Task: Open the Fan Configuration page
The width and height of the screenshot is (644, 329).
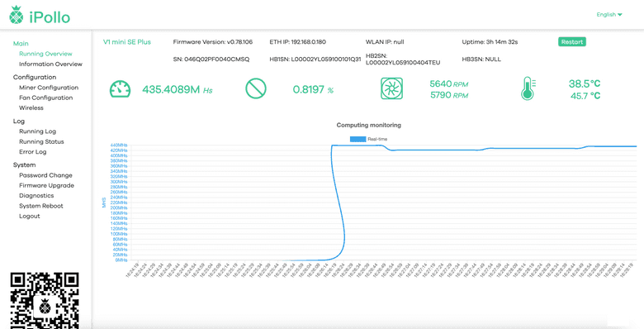Action: [45, 98]
